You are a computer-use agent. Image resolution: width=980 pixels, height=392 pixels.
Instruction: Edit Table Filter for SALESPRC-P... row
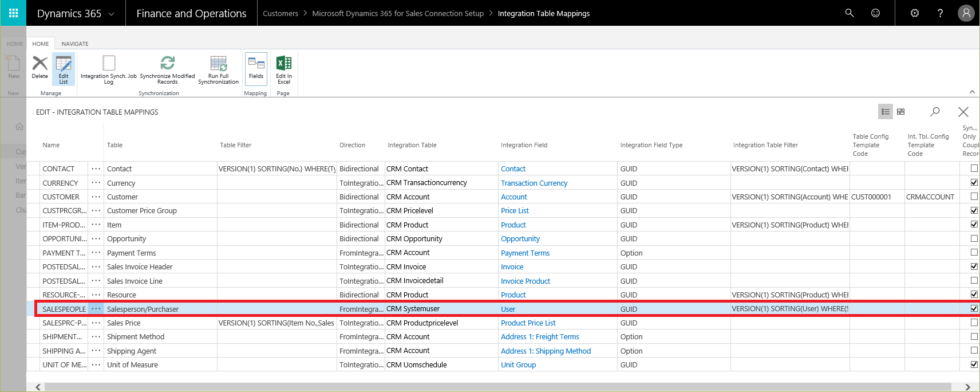276,323
